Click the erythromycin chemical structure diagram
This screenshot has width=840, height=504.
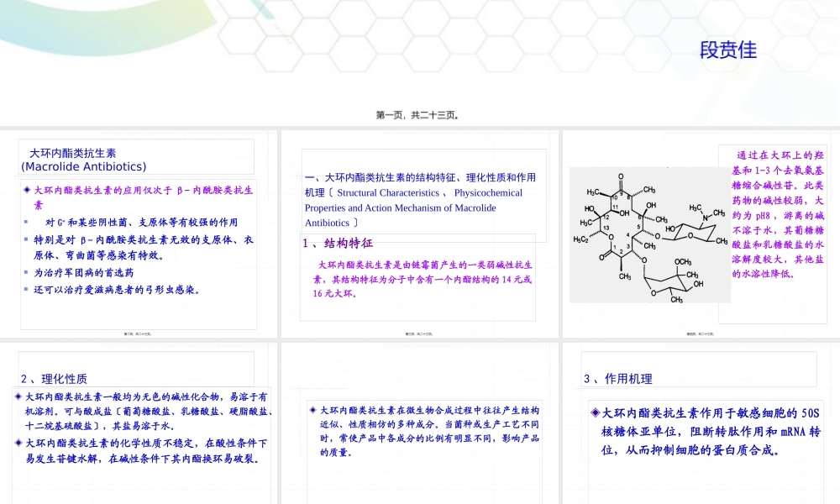[x=650, y=234]
